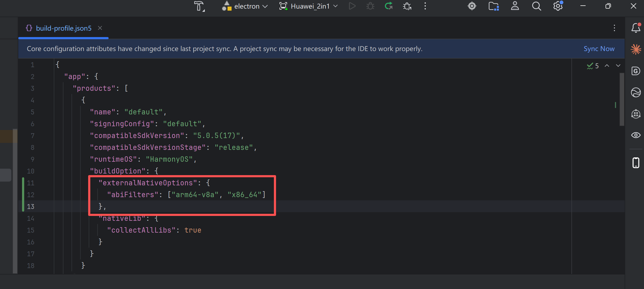Click the target locate icon in toolbar
The image size is (644, 289).
click(472, 6)
